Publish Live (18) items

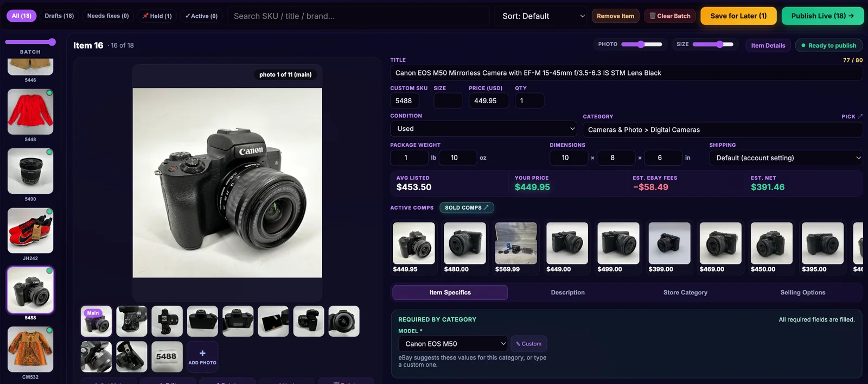click(x=822, y=16)
